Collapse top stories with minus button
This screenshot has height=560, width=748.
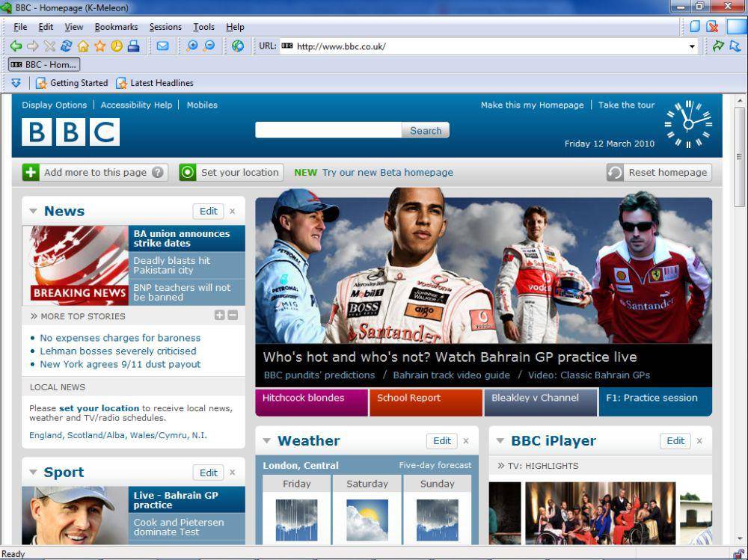click(x=233, y=316)
